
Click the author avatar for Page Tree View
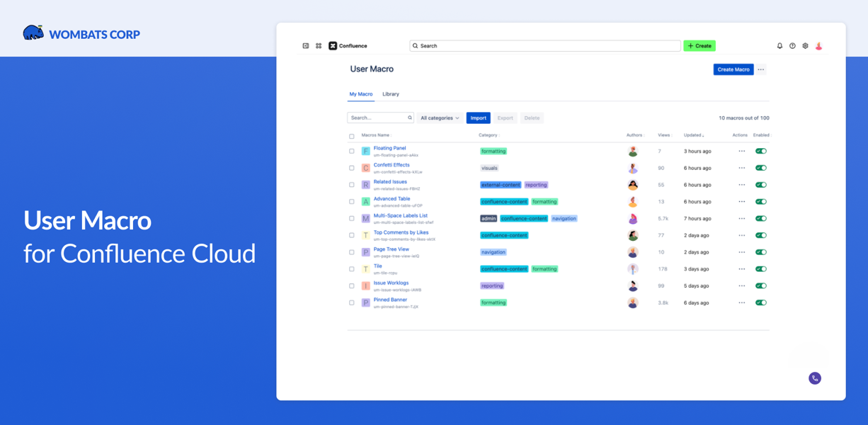(633, 252)
